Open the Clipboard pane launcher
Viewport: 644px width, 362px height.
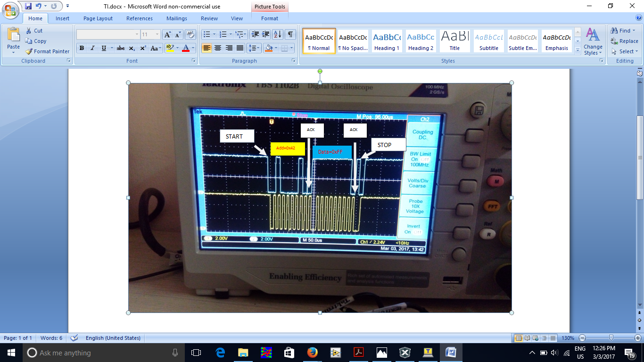pos(69,61)
